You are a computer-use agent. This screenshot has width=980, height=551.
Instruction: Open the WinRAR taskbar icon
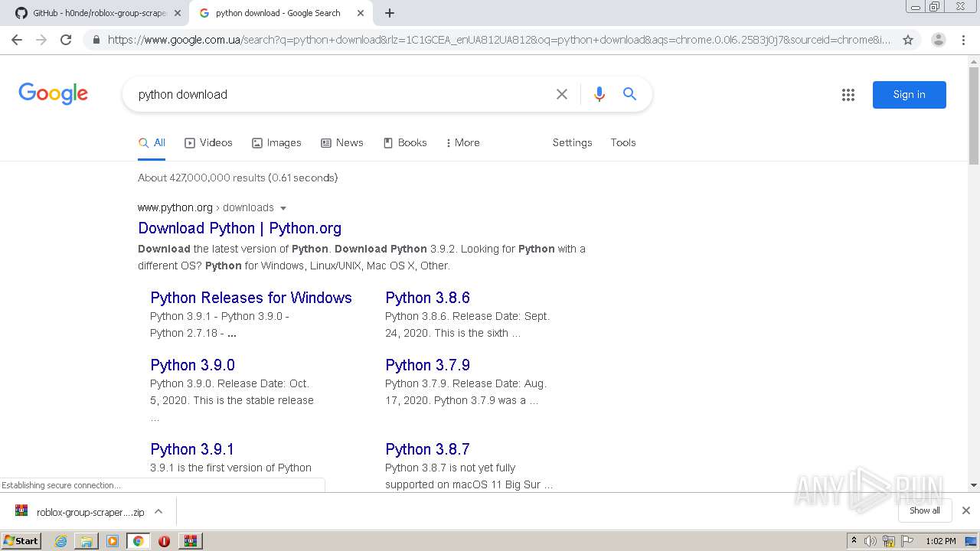point(191,541)
